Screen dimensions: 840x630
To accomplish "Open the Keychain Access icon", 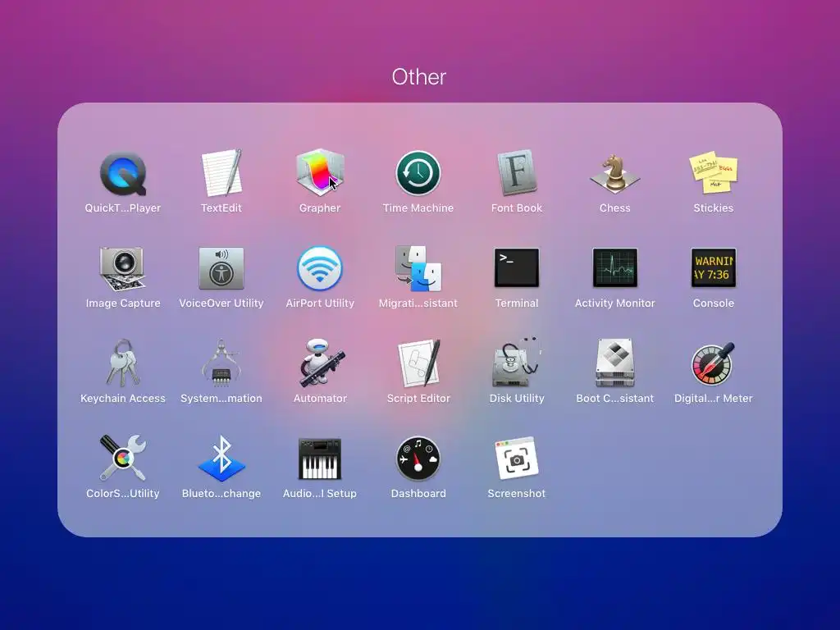I will pos(123,363).
